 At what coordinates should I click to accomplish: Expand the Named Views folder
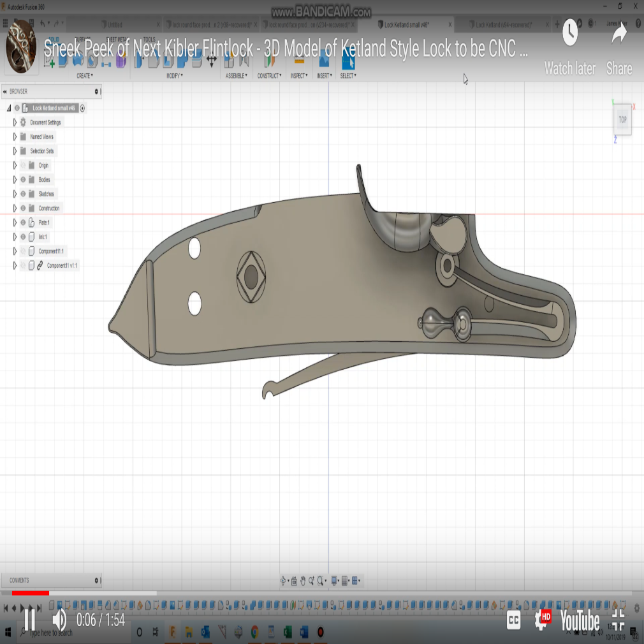15,136
